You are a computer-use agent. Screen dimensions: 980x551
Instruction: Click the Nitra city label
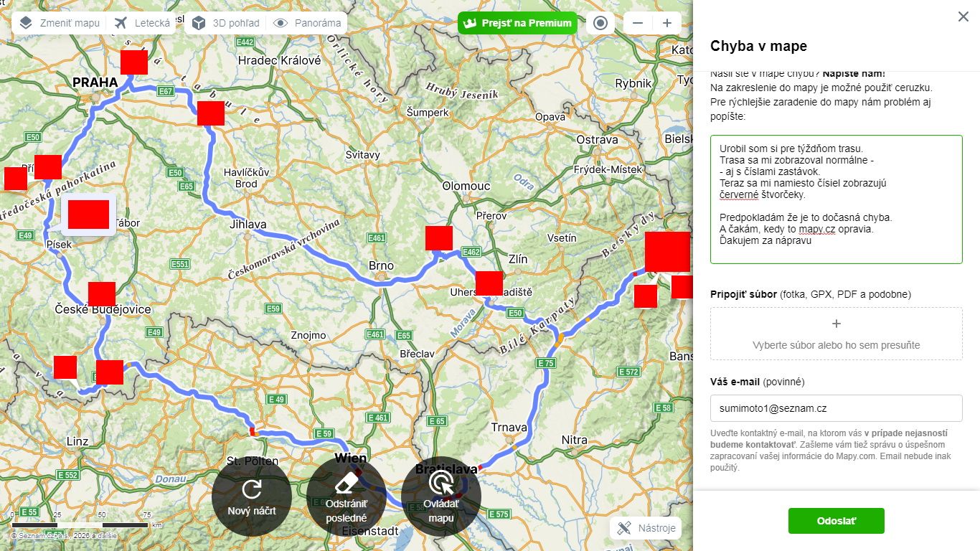[575, 440]
